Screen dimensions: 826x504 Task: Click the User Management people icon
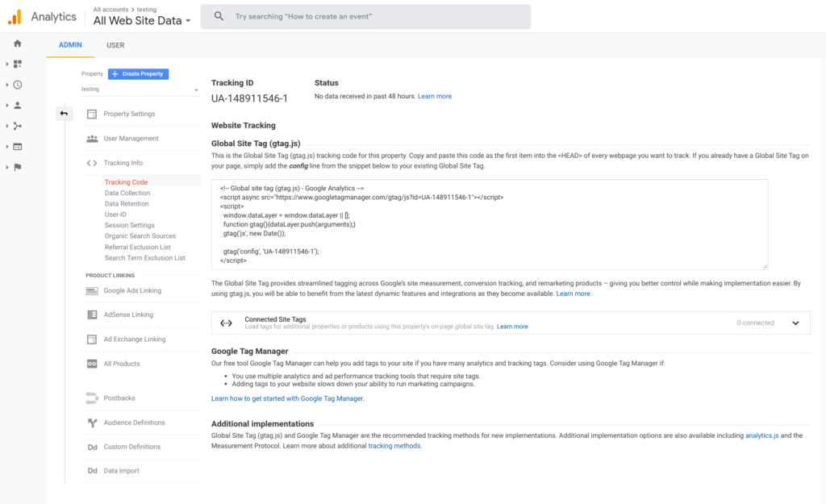pyautogui.click(x=92, y=139)
